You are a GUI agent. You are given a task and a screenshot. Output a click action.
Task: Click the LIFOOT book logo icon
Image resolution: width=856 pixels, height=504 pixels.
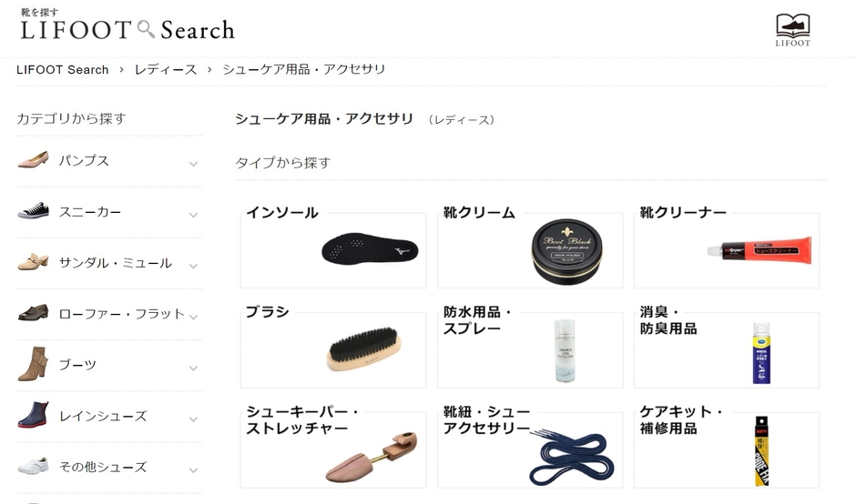[x=792, y=30]
